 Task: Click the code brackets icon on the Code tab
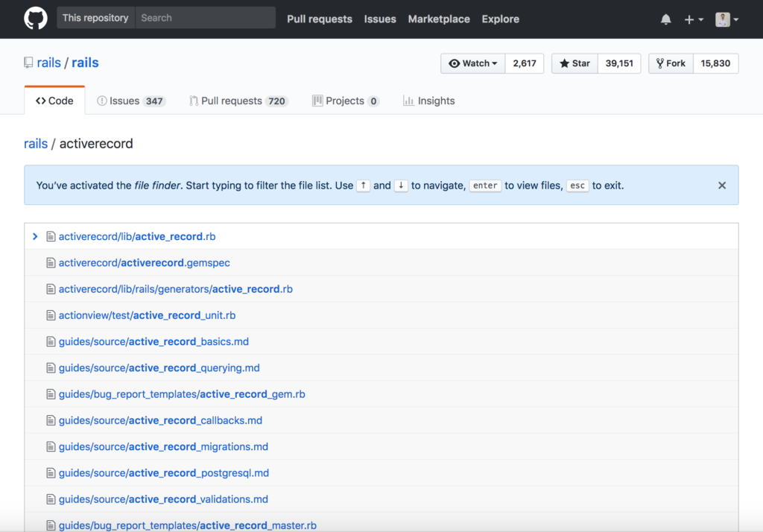pos(42,100)
